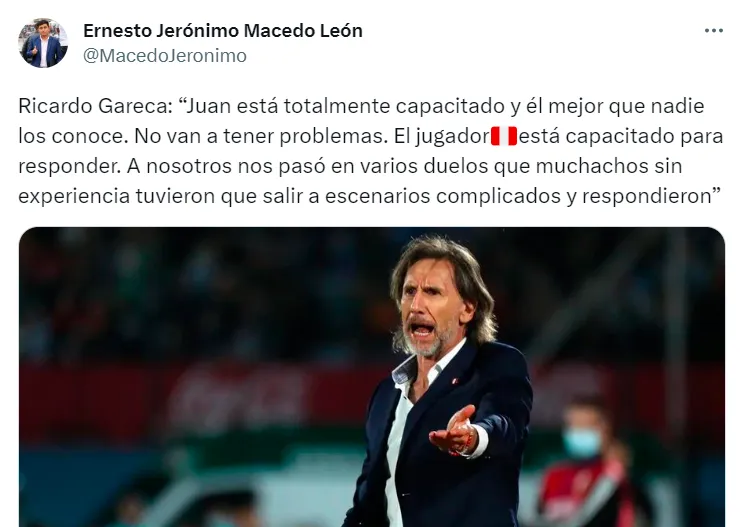Click the display name Ernesto Jerónimo Macedo León
Screen dimensions: 743x527
223,31
